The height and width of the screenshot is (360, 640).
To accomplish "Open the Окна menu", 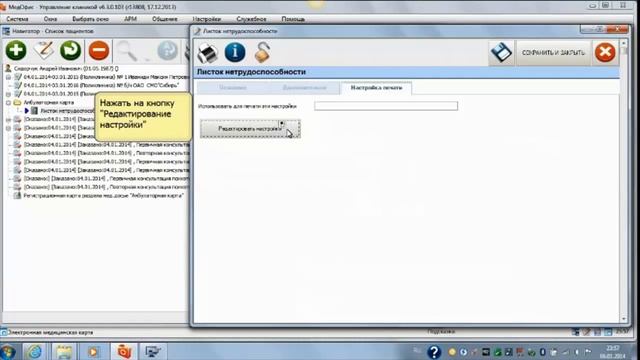I will pos(50,19).
